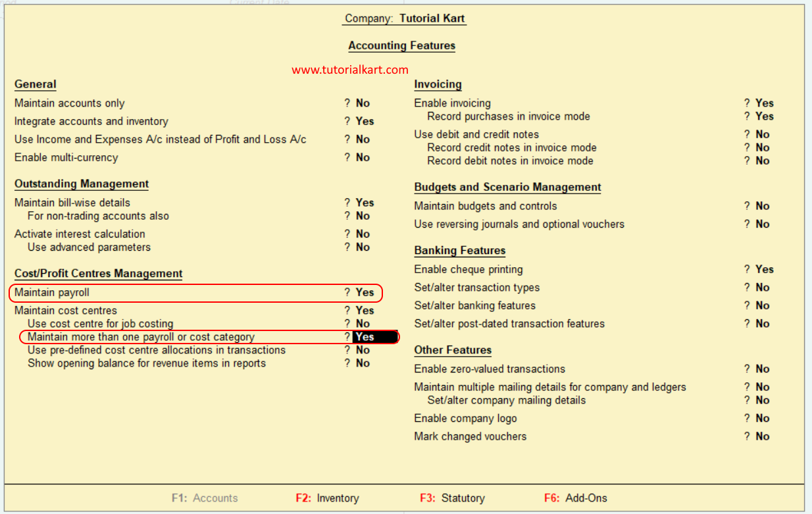
Task: Set 'Set/alter post-dated transaction features' value
Action: tap(763, 324)
